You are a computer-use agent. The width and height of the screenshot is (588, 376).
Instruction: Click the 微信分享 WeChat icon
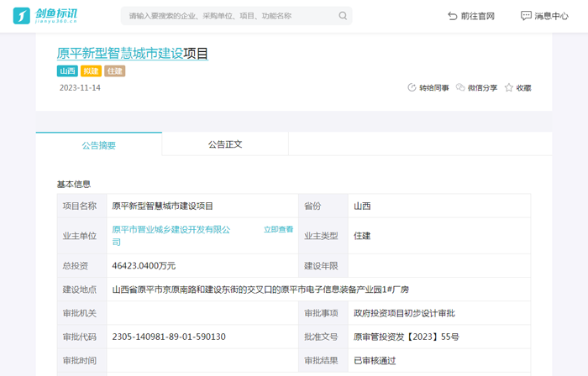[460, 88]
